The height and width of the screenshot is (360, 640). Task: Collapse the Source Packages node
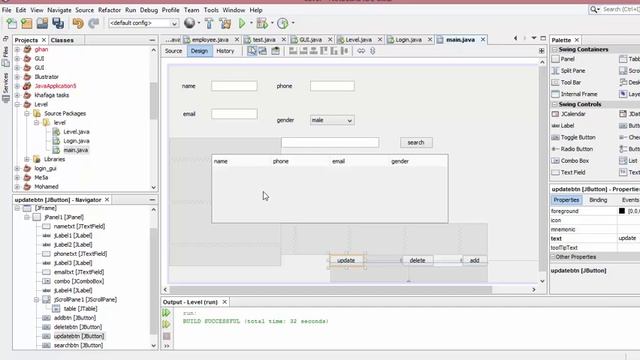27,113
